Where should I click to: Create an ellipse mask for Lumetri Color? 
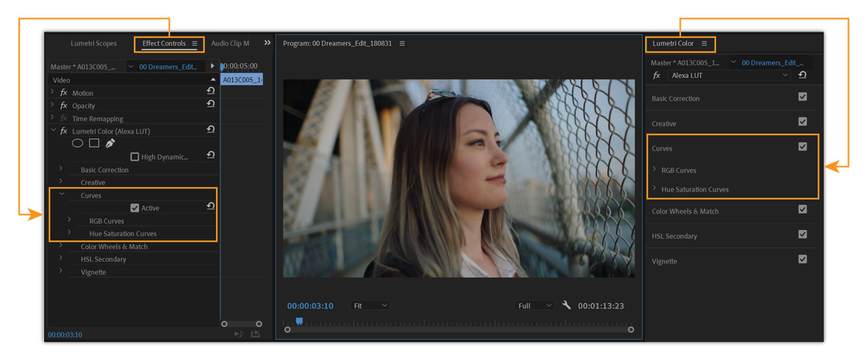coord(78,143)
